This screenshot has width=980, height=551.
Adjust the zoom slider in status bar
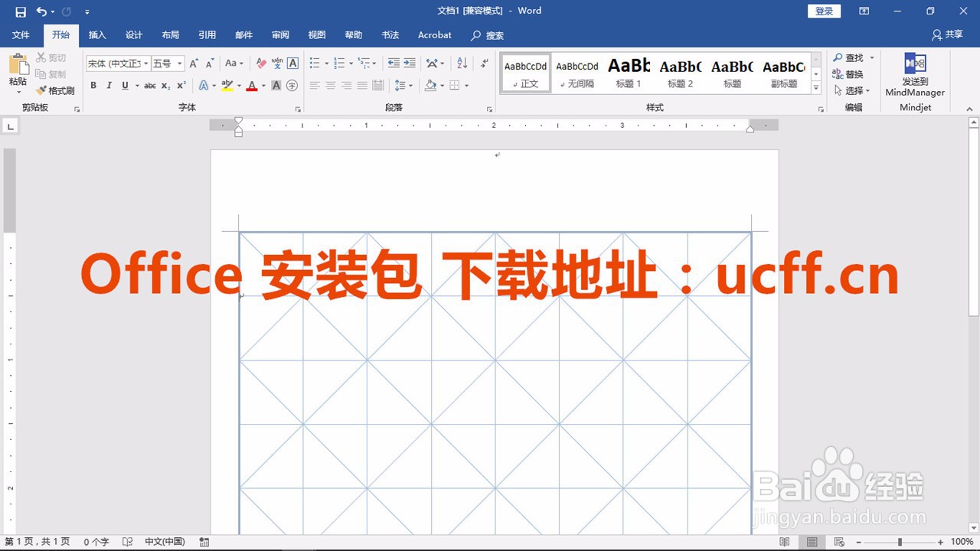click(900, 542)
